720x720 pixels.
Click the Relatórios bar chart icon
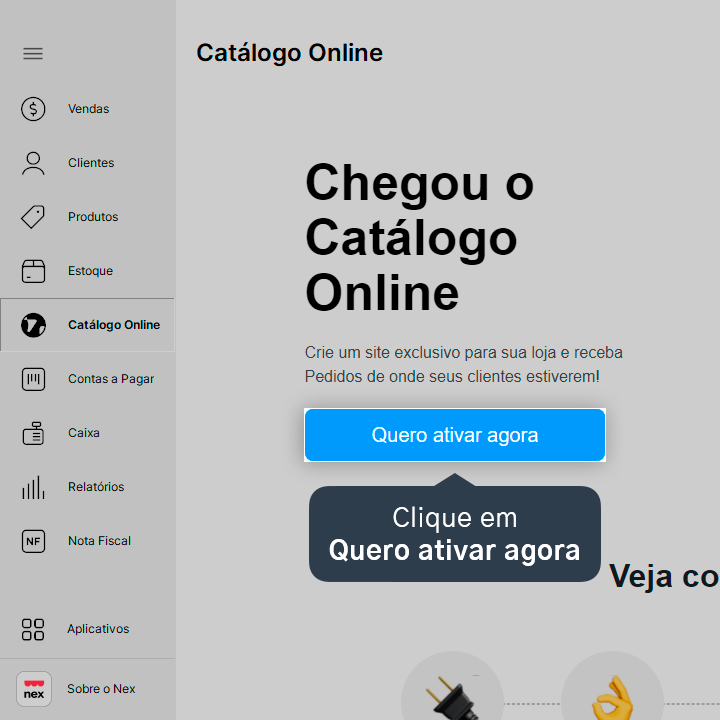33,487
